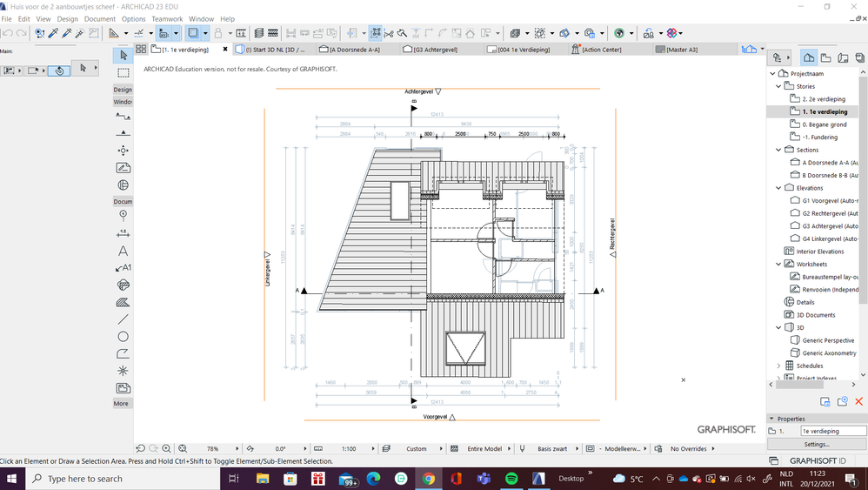Open Entire Model renovation filter dropdown
This screenshot has height=490, width=868.
(509, 448)
